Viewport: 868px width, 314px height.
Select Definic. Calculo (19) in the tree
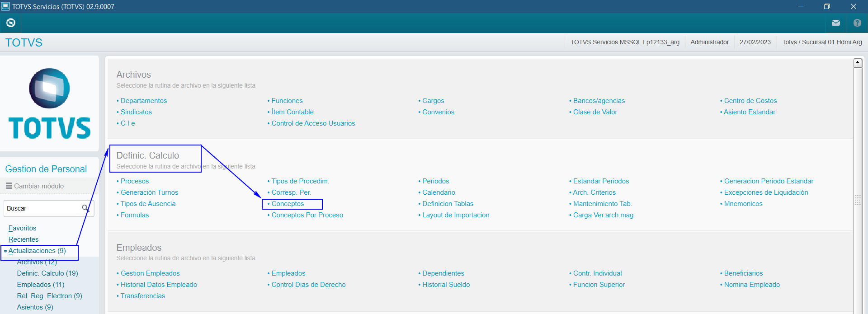click(x=47, y=273)
